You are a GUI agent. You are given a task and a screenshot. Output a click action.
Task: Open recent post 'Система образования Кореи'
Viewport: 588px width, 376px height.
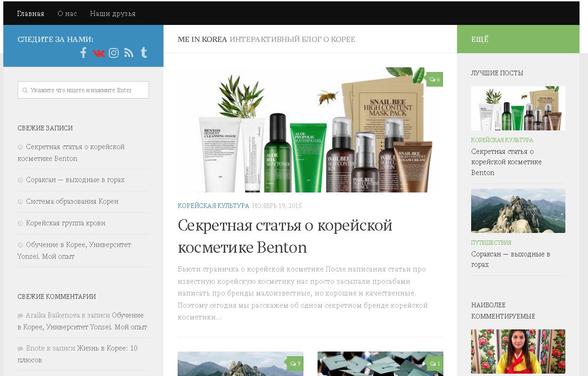click(x=72, y=201)
